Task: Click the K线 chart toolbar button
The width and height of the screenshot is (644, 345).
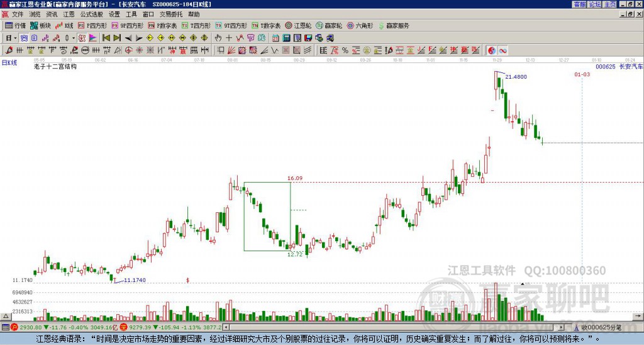Action: coord(64,25)
